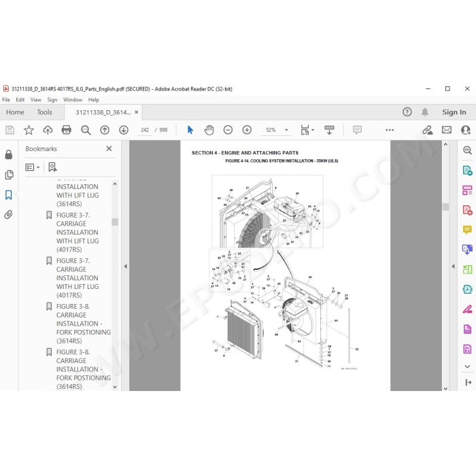Open the View menu
The height and width of the screenshot is (476, 476).
coord(36,99)
